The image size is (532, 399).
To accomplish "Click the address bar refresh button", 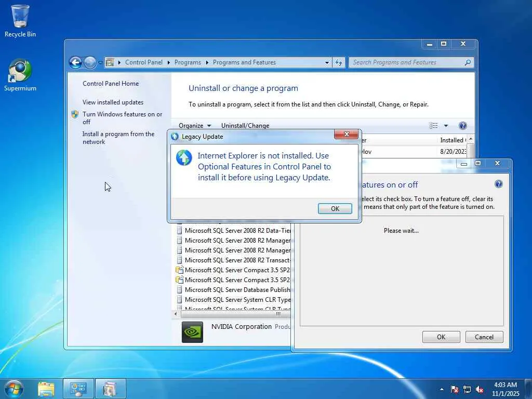I will [339, 62].
